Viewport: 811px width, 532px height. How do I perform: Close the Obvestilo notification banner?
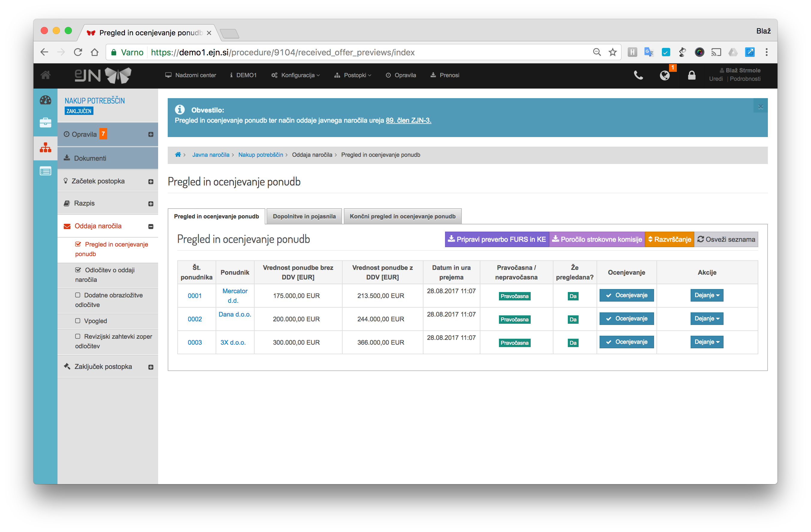click(x=761, y=107)
